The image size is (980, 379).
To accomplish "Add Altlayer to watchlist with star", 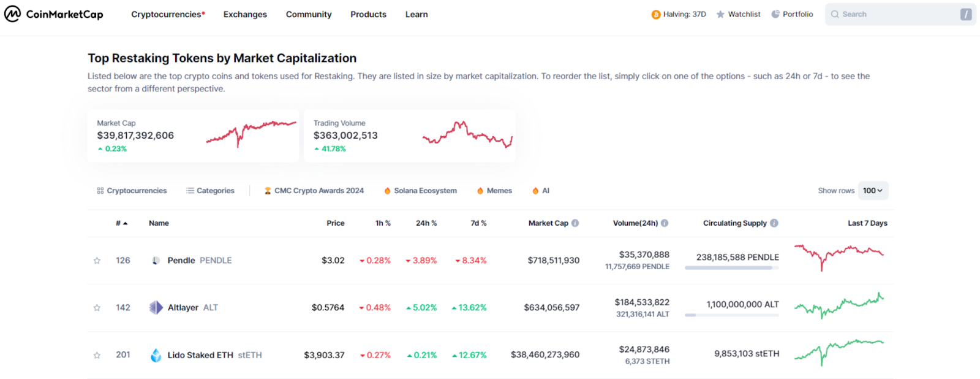I will pyautogui.click(x=97, y=308).
